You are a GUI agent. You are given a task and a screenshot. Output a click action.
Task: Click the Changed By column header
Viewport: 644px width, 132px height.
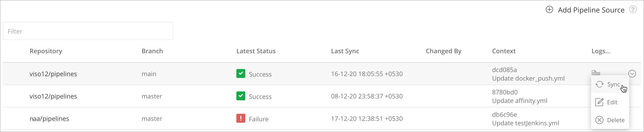pos(443,51)
